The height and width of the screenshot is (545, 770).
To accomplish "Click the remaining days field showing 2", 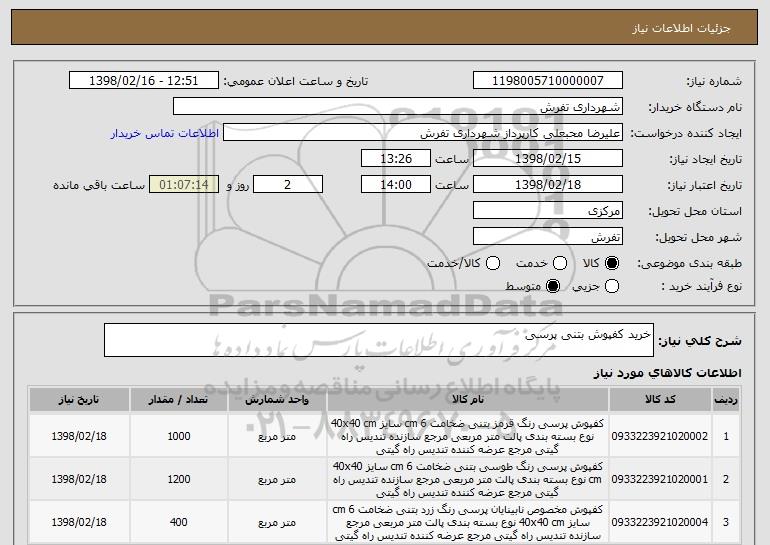I will (x=288, y=185).
